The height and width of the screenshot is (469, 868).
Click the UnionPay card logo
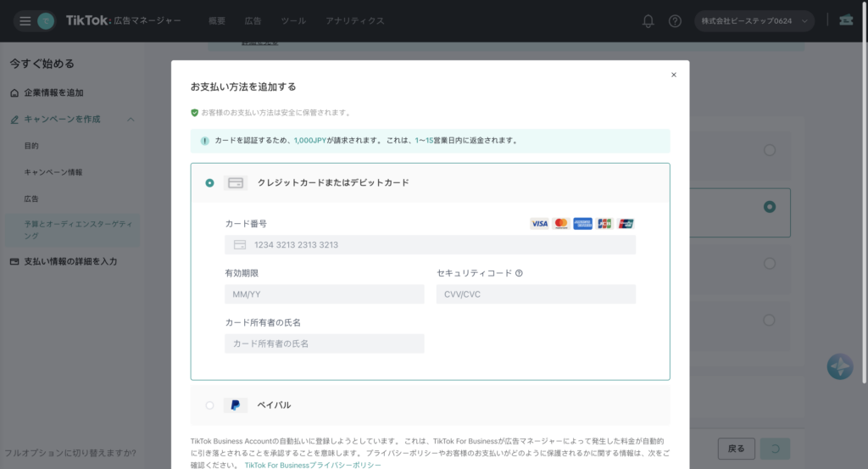tap(626, 224)
